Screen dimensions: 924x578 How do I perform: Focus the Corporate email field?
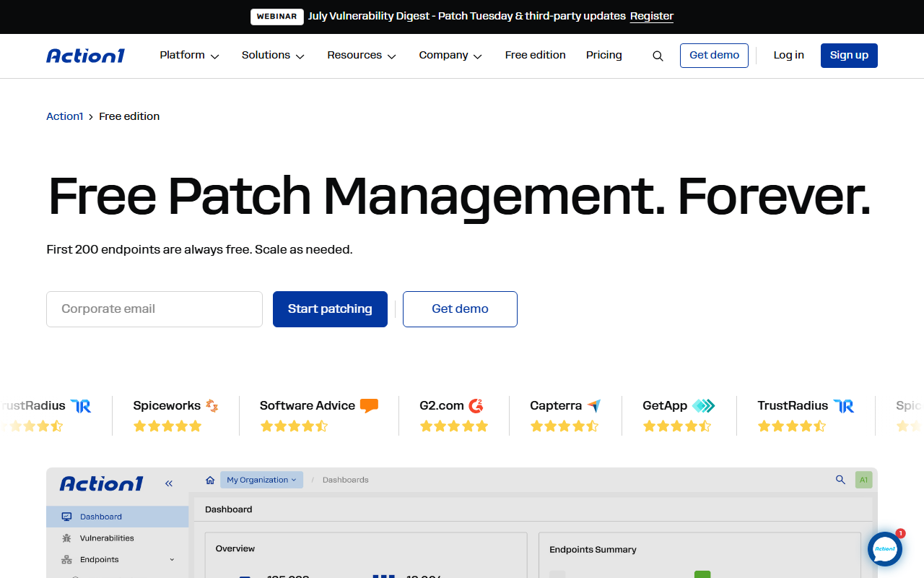point(154,309)
